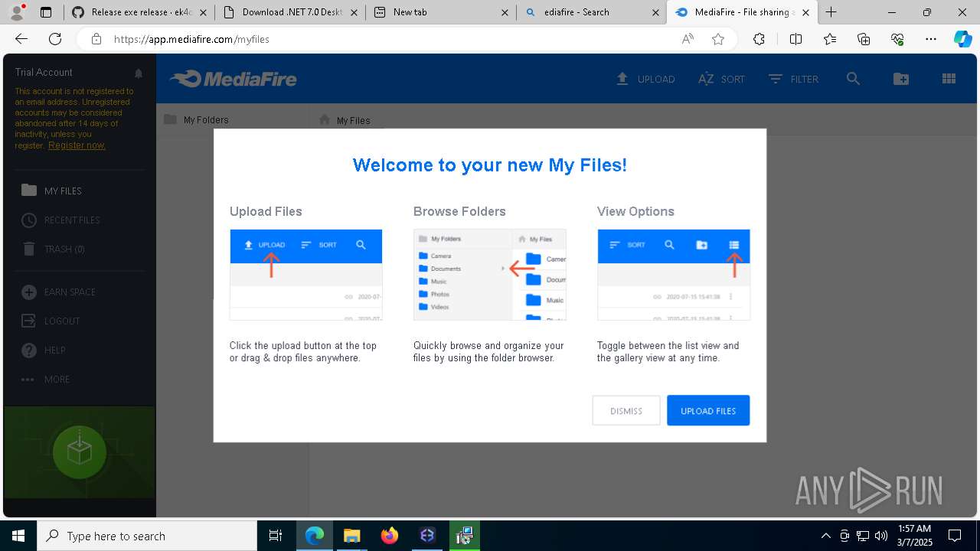Click the My Files home breadcrumb
980x551 pixels.
(345, 120)
